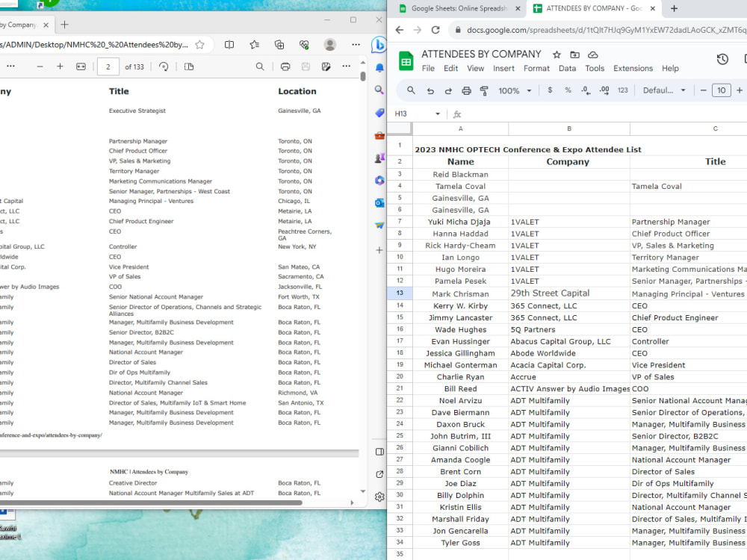The width and height of the screenshot is (747, 560).
Task: Open the Help menu in Sheets
Action: (670, 69)
